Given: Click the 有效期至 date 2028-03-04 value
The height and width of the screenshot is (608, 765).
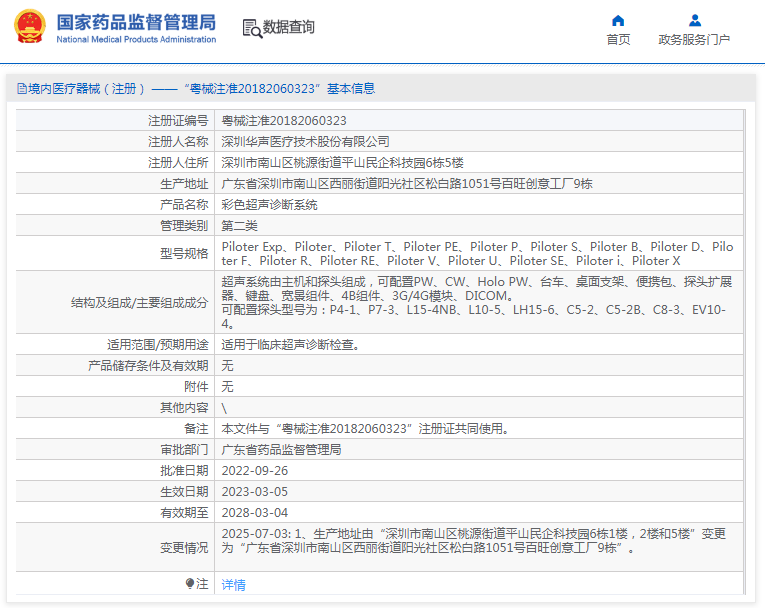Looking at the screenshot, I should click(254, 512).
